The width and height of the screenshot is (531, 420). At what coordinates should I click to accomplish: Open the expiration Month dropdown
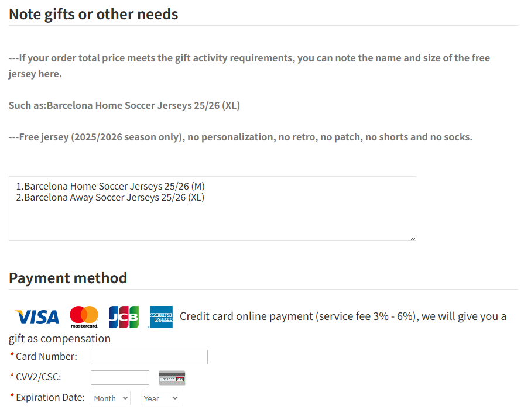[111, 398]
